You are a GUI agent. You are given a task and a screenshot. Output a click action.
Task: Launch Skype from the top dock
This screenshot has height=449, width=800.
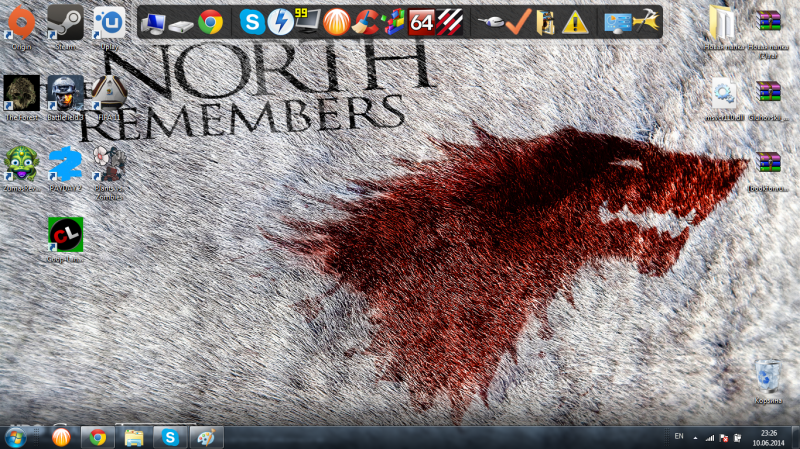pyautogui.click(x=252, y=22)
